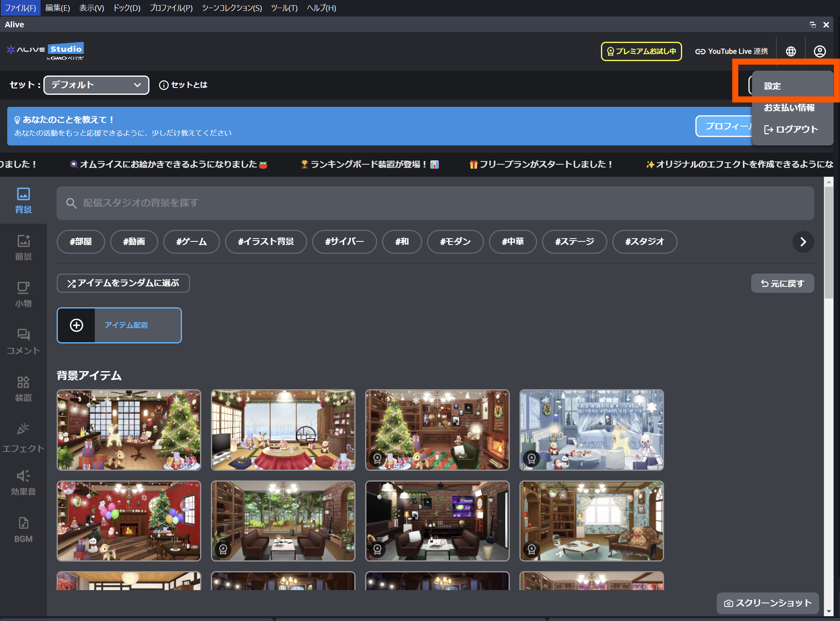Filter by the #サイバー tag
The image size is (840, 621).
pyautogui.click(x=344, y=242)
